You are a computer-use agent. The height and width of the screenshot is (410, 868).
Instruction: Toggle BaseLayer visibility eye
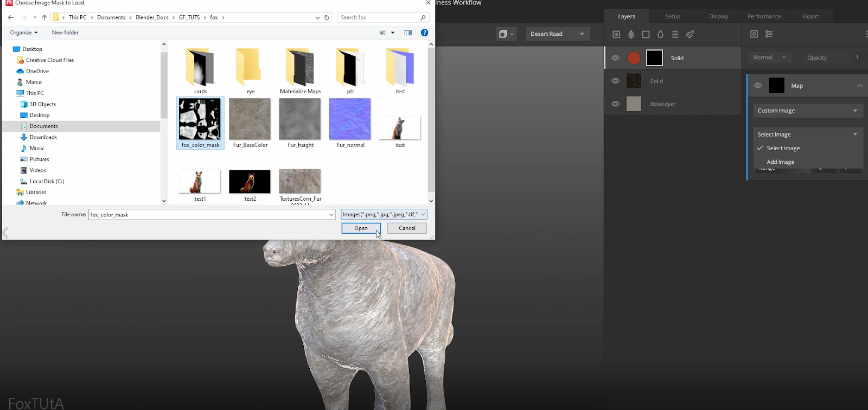[x=615, y=104]
